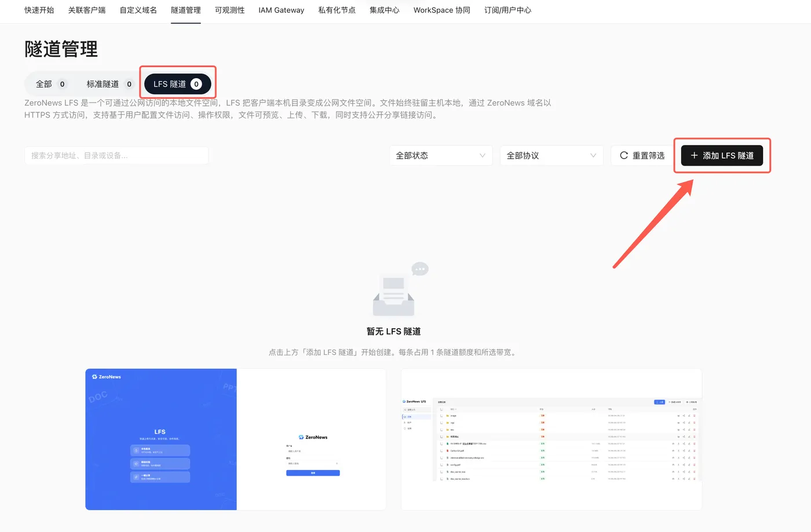
Task: Expand the 全部状态 filter dropdown
Action: coord(441,156)
